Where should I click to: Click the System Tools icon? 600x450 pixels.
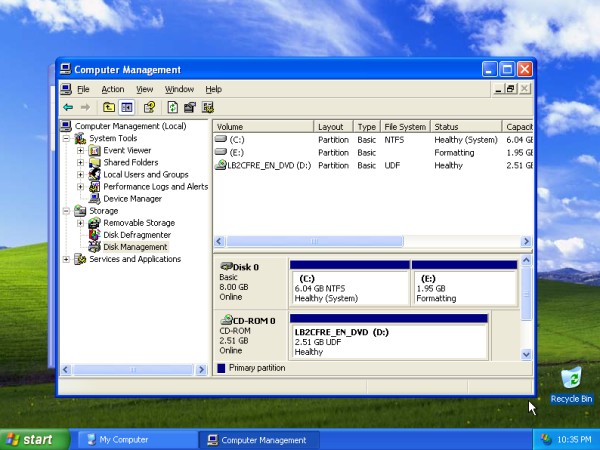[80, 138]
